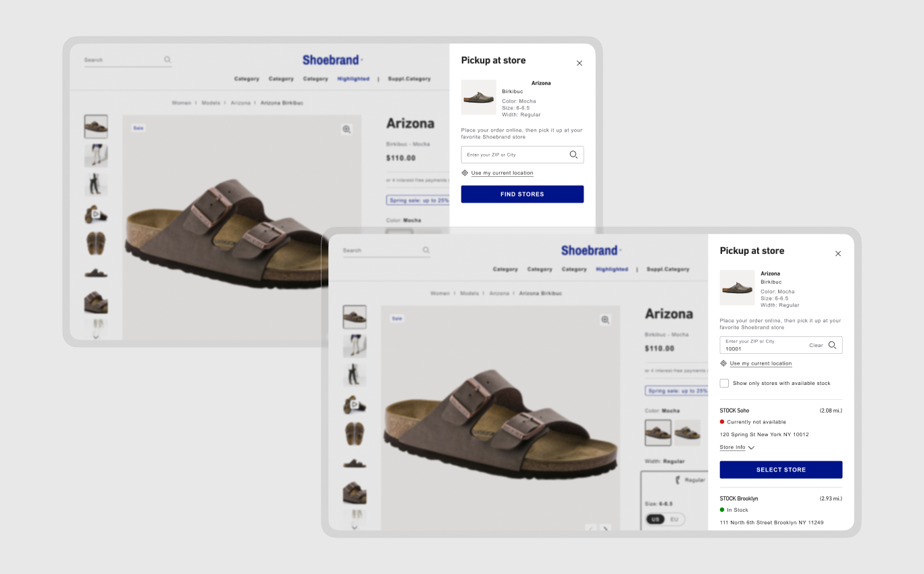
Task: Switch size units to EU
Action: point(674,519)
